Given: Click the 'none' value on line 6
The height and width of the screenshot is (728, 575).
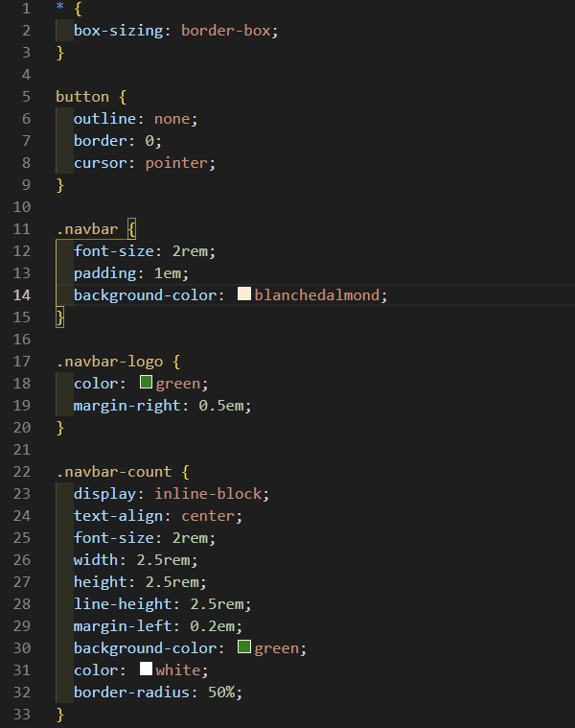Looking at the screenshot, I should 172,119.
